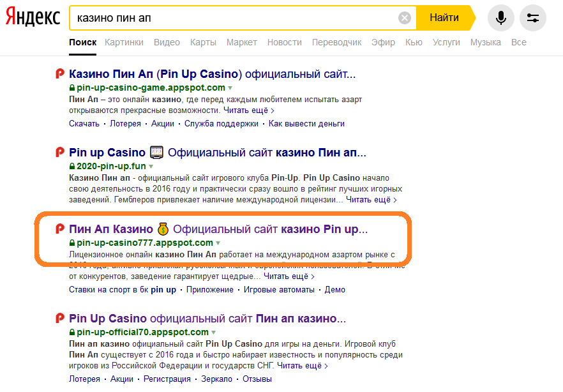
Task: Click Читать ещё in 2020-pin-up.fun result
Action: click(372, 200)
